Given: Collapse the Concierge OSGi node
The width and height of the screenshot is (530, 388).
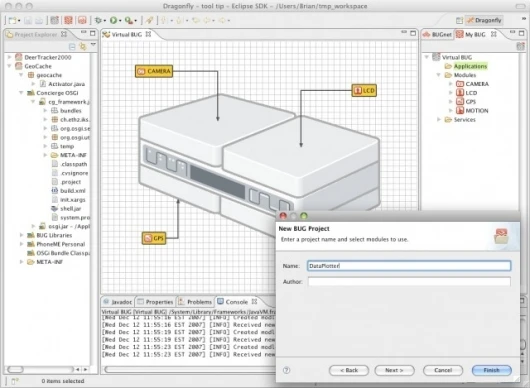Looking at the screenshot, I should point(21,93).
